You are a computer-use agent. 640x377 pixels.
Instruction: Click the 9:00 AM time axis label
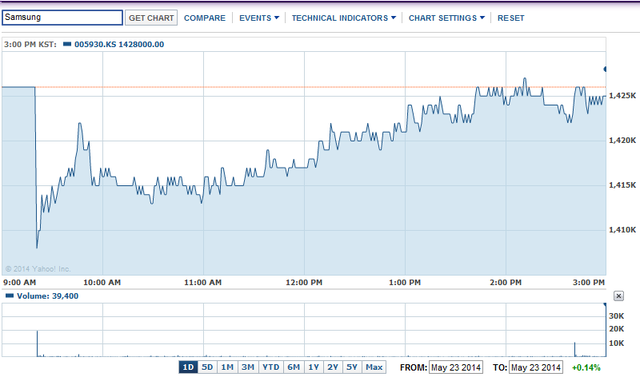[x=20, y=282]
